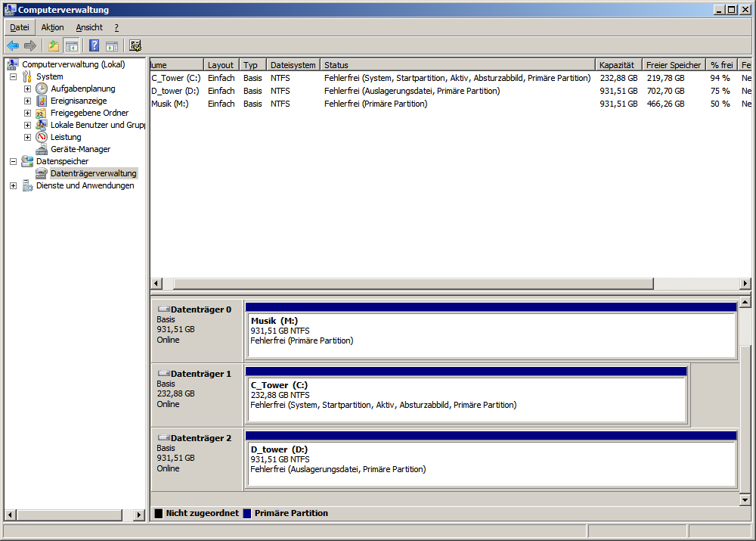Click the Geräte-Manager icon
Image resolution: width=756 pixels, height=541 pixels.
pos(42,149)
